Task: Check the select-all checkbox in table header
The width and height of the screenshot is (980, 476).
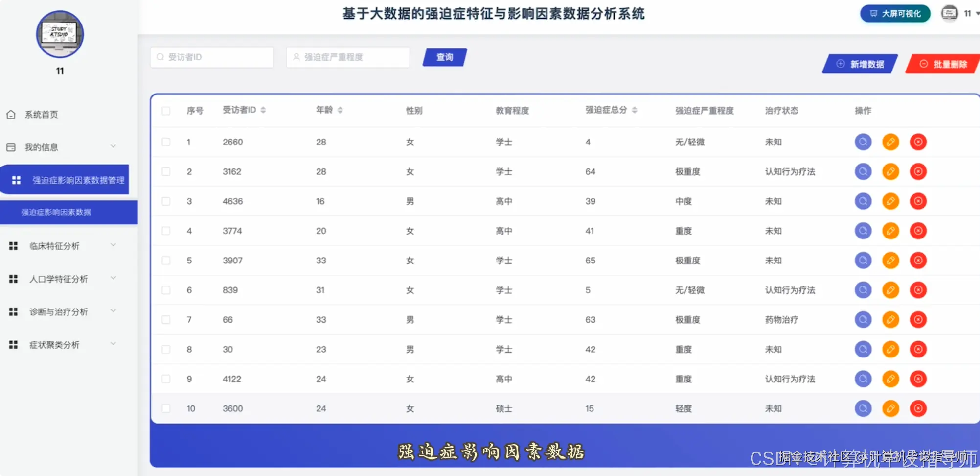Action: tap(166, 112)
